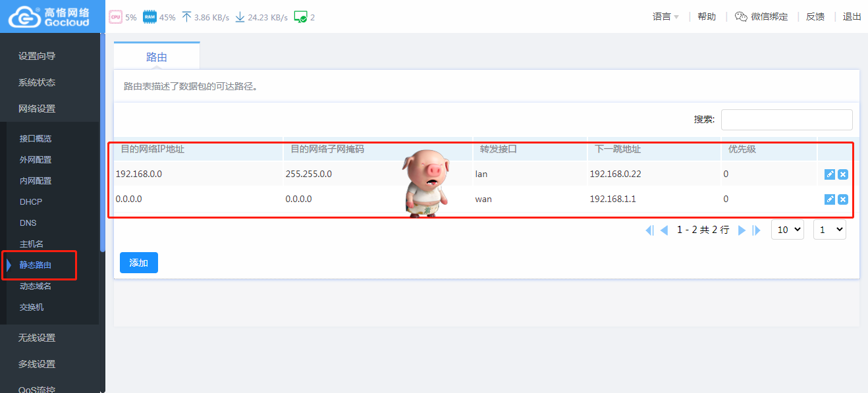Screen dimensions: 868x393
Task: Click the upload speed arrow icon
Action: (x=186, y=17)
